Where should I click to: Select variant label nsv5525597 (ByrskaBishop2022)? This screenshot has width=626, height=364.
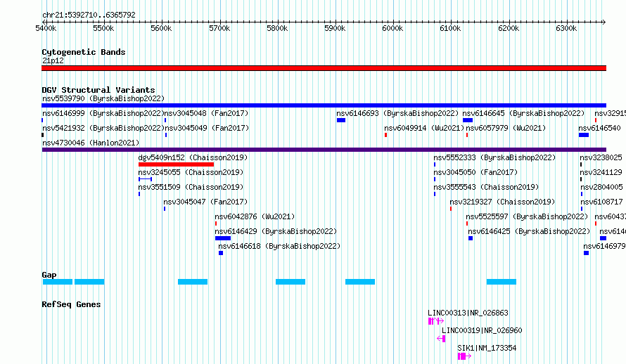coord(527,216)
